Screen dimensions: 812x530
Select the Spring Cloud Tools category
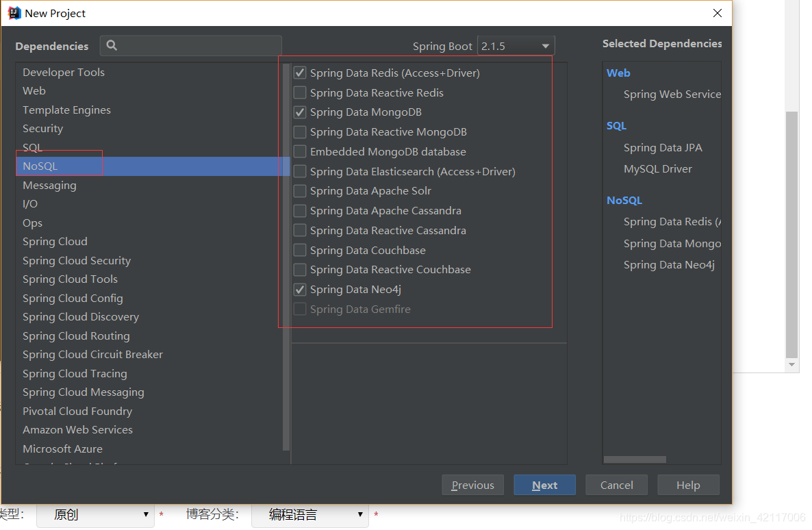pos(71,279)
